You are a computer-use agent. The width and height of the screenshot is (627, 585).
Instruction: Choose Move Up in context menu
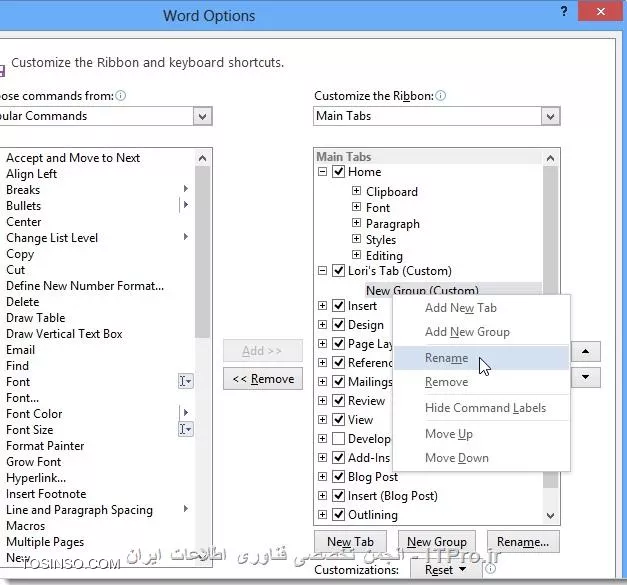click(481, 434)
